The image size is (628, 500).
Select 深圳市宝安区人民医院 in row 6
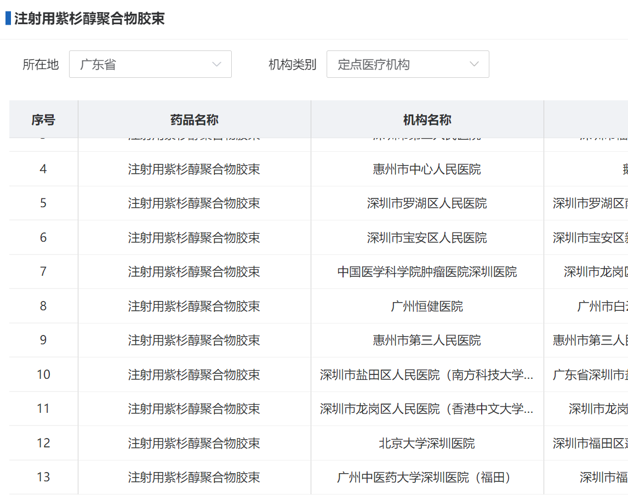coord(427,238)
